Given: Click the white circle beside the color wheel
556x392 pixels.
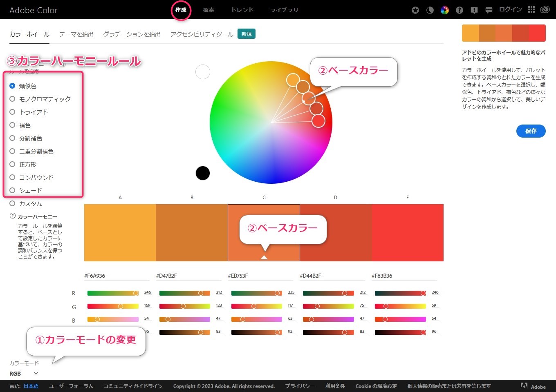Looking at the screenshot, I should pos(203,72).
